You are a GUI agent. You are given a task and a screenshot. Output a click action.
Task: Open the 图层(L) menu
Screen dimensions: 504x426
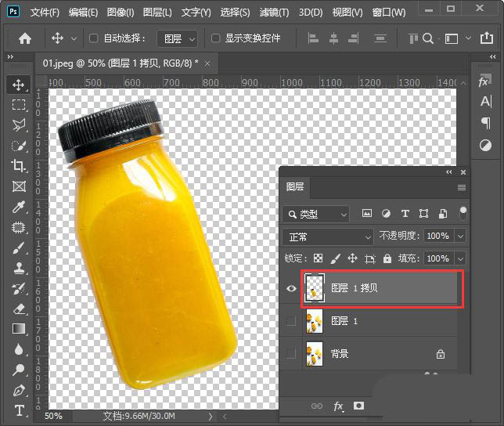pos(157,13)
